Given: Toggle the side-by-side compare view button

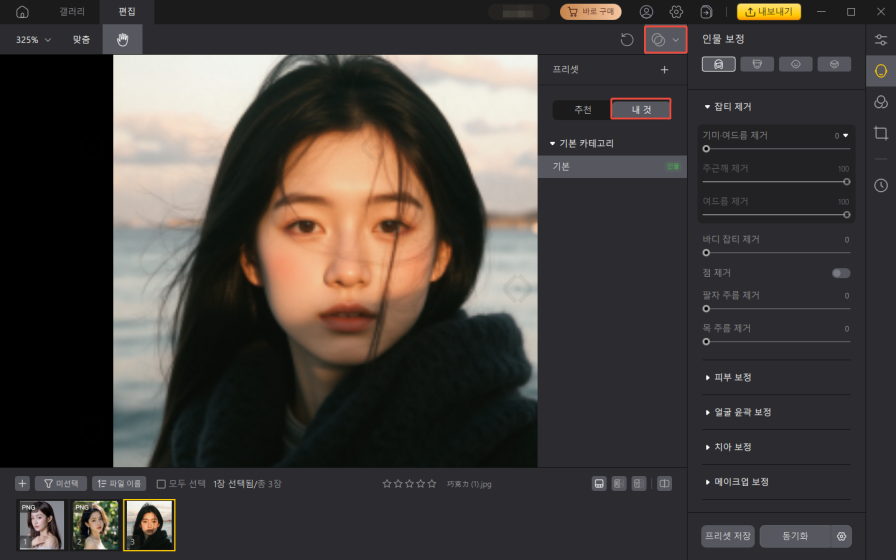Looking at the screenshot, I should [x=664, y=484].
